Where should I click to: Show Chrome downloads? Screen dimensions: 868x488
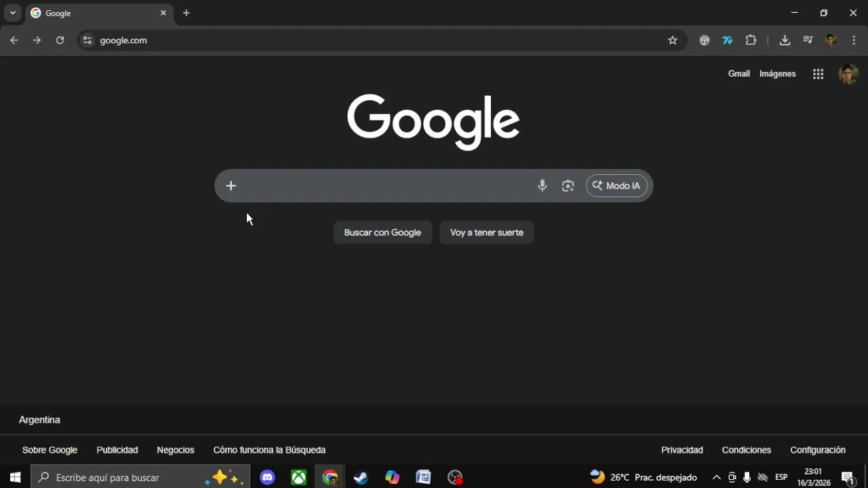point(785,41)
